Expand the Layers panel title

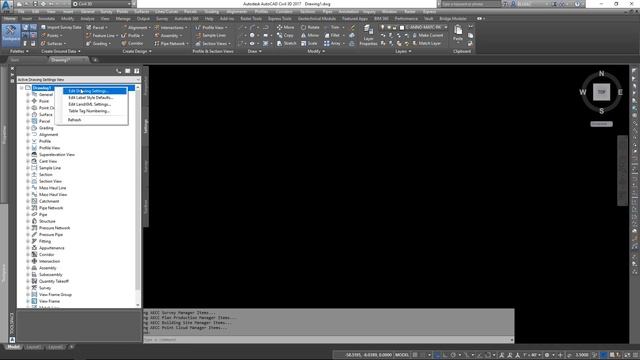(x=403, y=51)
